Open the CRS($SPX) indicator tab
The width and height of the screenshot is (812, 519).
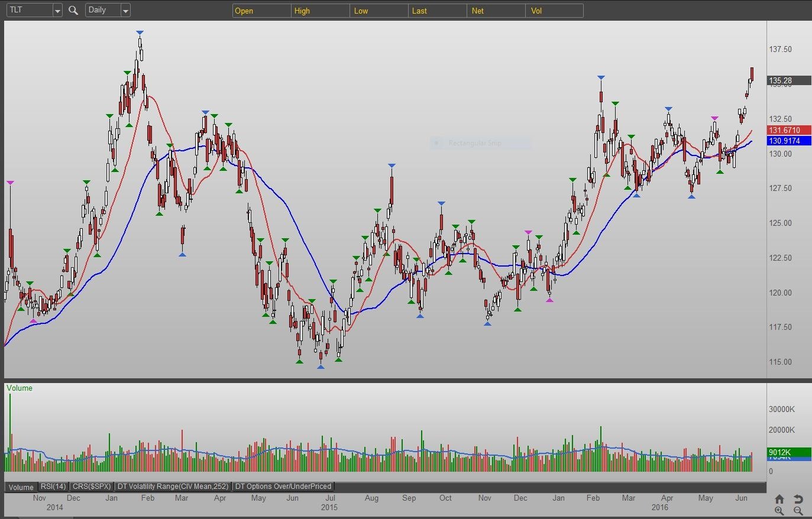click(91, 486)
